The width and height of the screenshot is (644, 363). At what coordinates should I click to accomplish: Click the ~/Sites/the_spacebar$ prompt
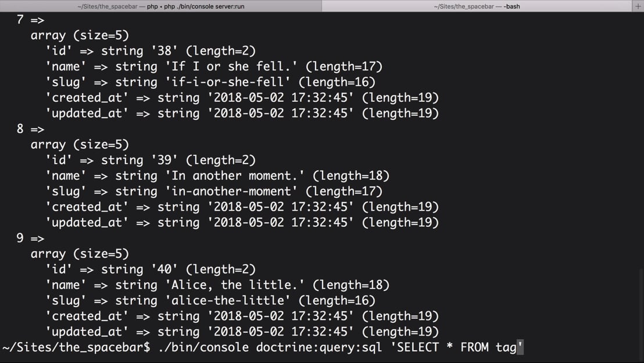click(x=76, y=347)
